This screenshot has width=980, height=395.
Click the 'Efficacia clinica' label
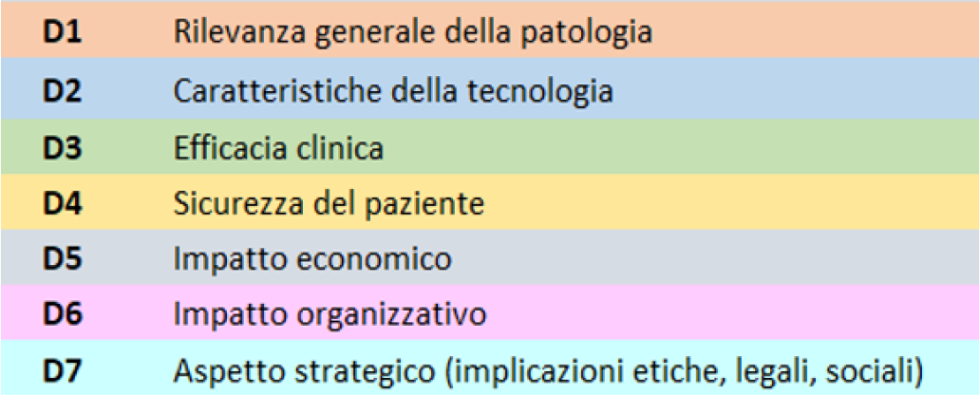(278, 148)
